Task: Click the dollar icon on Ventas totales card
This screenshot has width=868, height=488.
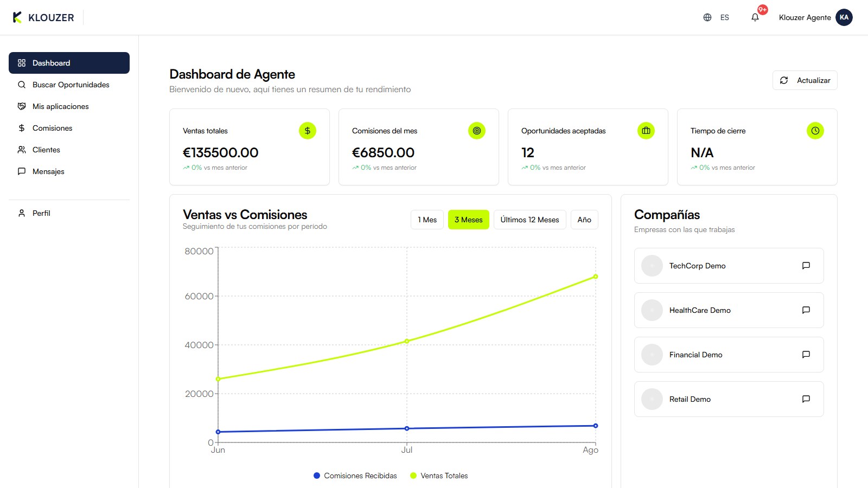Action: tap(308, 131)
